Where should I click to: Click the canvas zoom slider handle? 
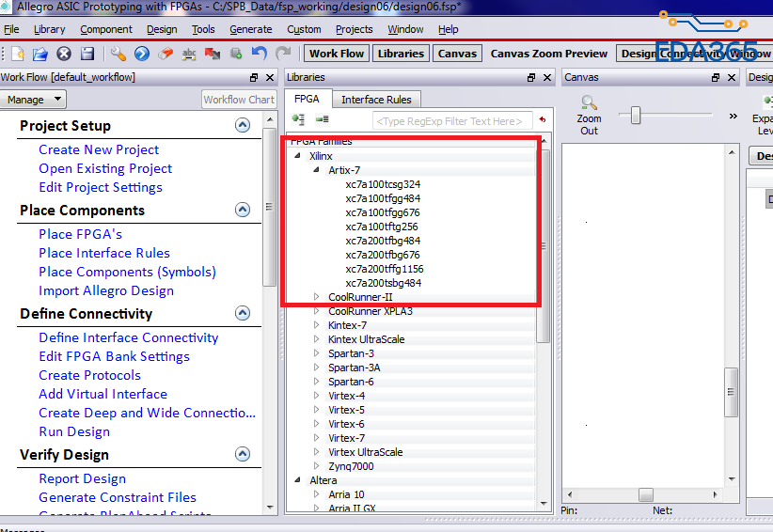click(x=636, y=116)
